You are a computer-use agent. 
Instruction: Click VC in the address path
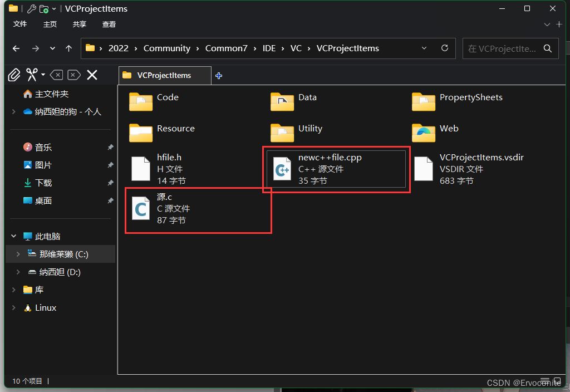tap(296, 48)
